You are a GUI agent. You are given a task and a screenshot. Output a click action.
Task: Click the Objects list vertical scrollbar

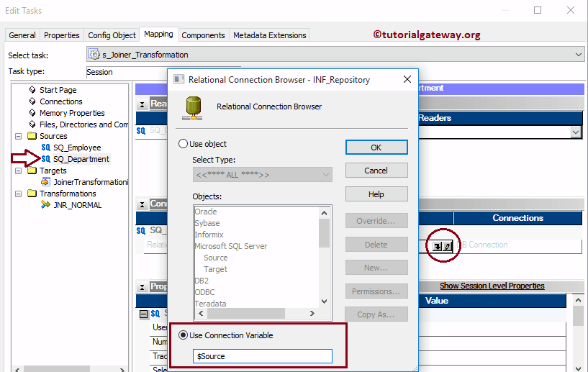pos(324,257)
